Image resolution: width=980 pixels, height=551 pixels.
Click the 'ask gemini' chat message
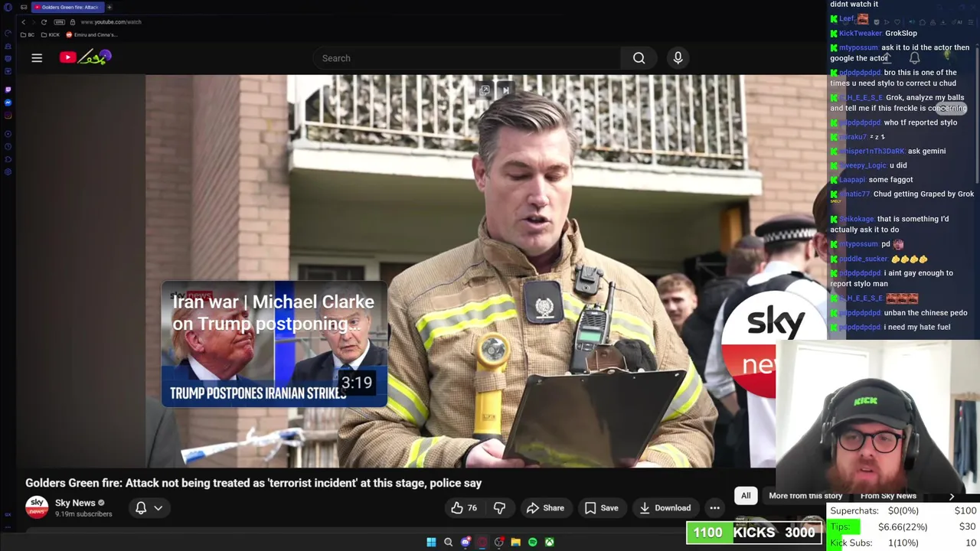pos(888,151)
